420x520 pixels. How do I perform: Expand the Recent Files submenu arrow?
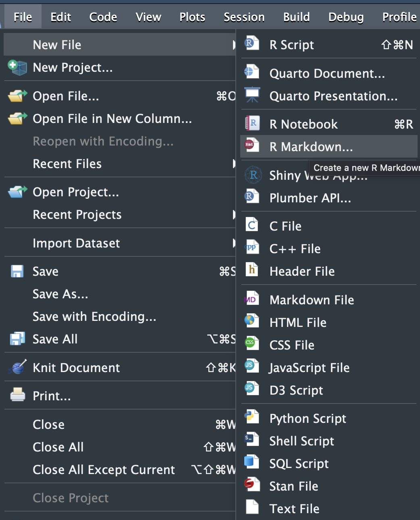[234, 164]
